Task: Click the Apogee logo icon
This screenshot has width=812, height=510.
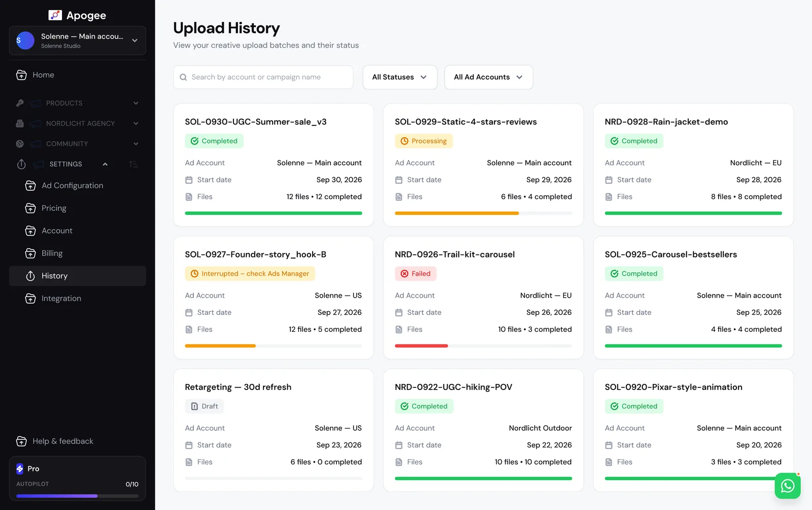Action: pos(55,15)
